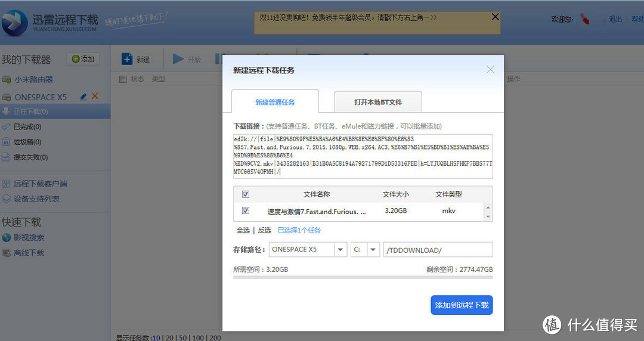This screenshot has height=341, width=644.
Task: Close the 新建远程下载任务 dialog
Action: 490,69
